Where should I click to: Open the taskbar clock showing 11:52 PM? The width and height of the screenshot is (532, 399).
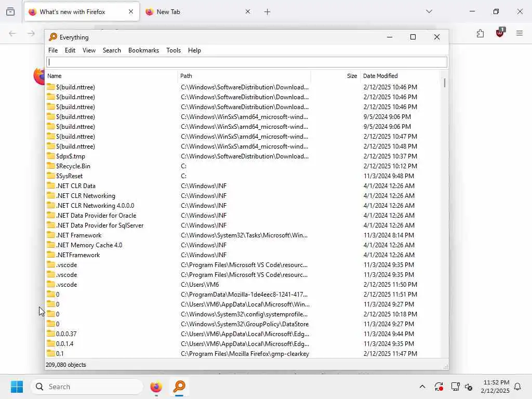(495, 387)
